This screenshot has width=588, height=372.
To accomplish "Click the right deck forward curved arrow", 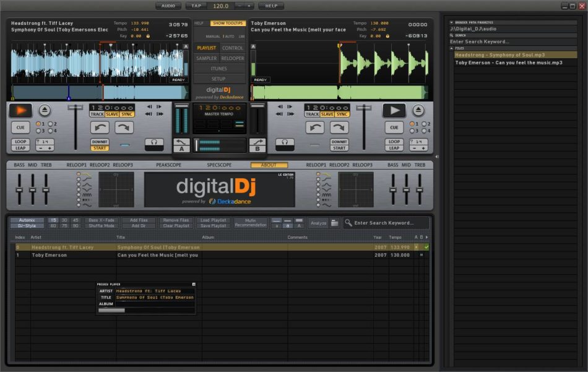I will tap(339, 128).
